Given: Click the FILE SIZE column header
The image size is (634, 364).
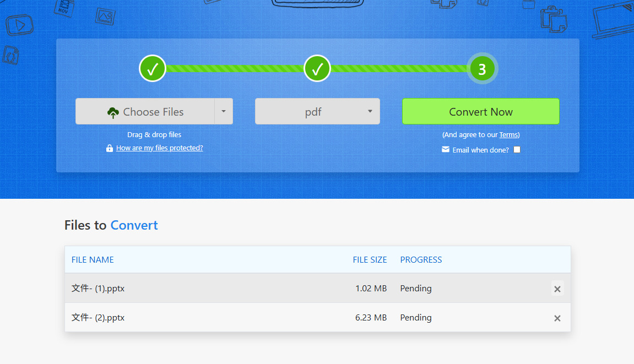Looking at the screenshot, I should pyautogui.click(x=370, y=260).
